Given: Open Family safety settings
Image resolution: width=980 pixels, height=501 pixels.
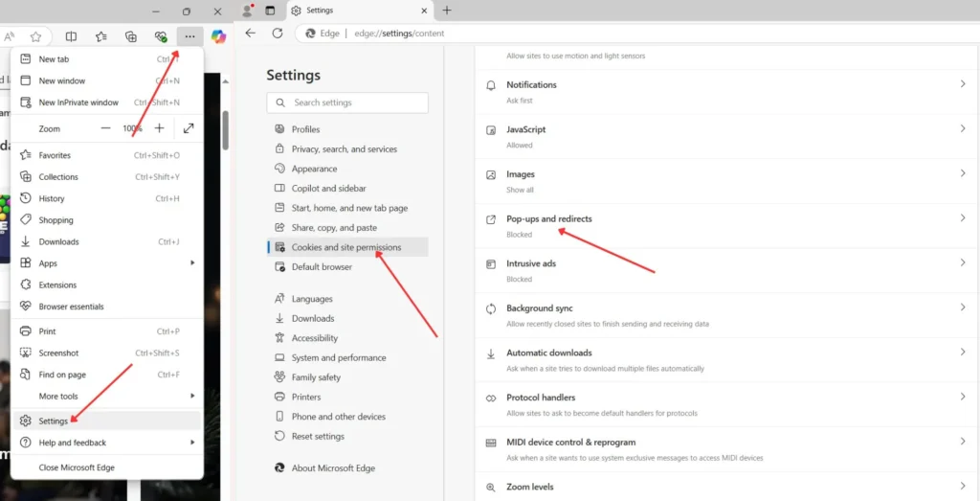Looking at the screenshot, I should [x=347, y=377].
